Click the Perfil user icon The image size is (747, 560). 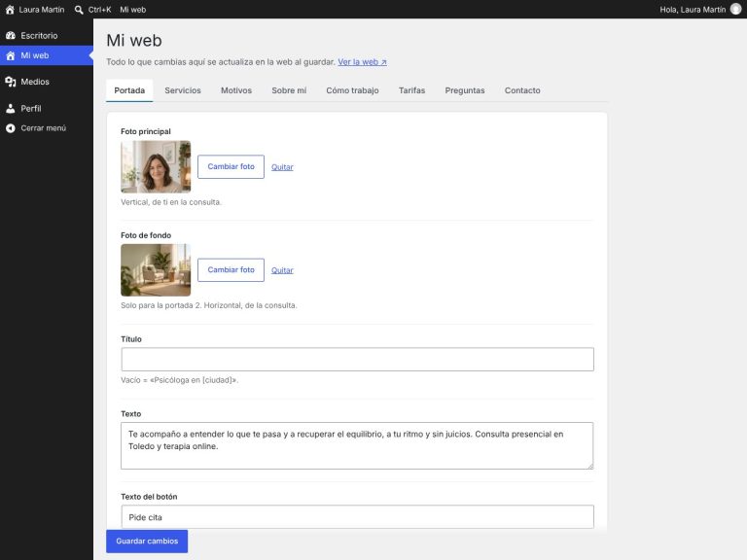[11, 109]
